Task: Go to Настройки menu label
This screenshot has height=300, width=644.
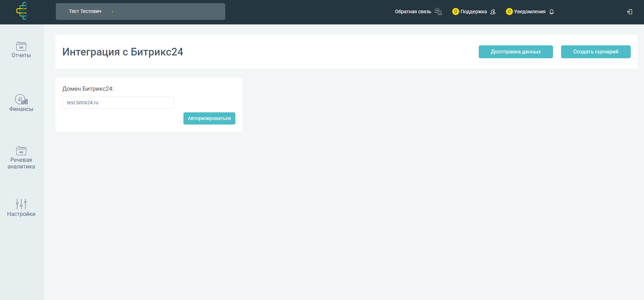Action: (x=21, y=214)
